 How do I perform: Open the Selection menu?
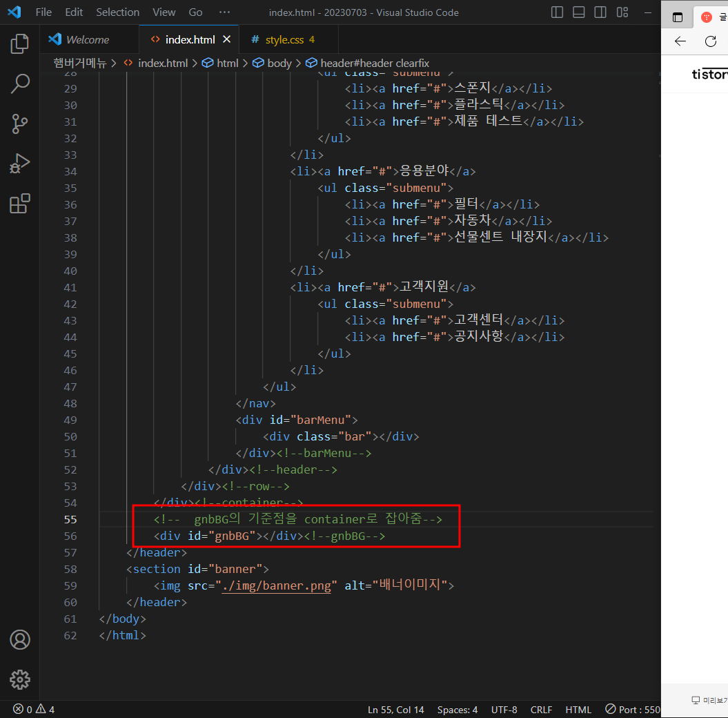[117, 12]
